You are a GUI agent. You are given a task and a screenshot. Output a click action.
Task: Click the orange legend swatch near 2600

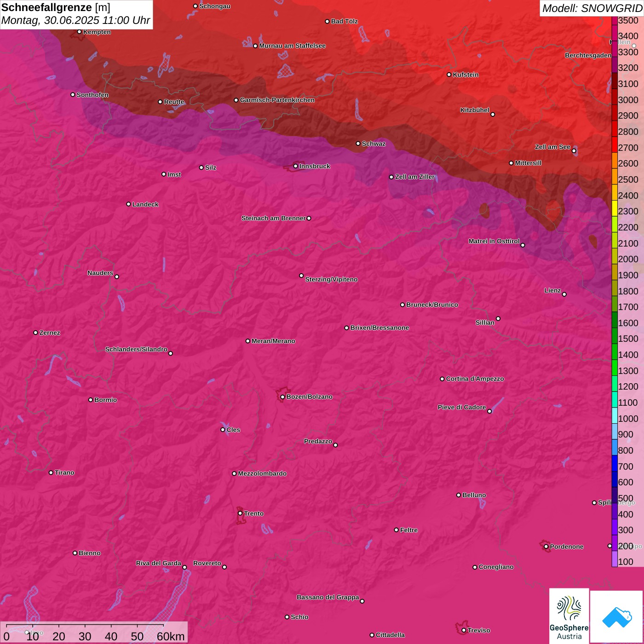[x=614, y=160]
